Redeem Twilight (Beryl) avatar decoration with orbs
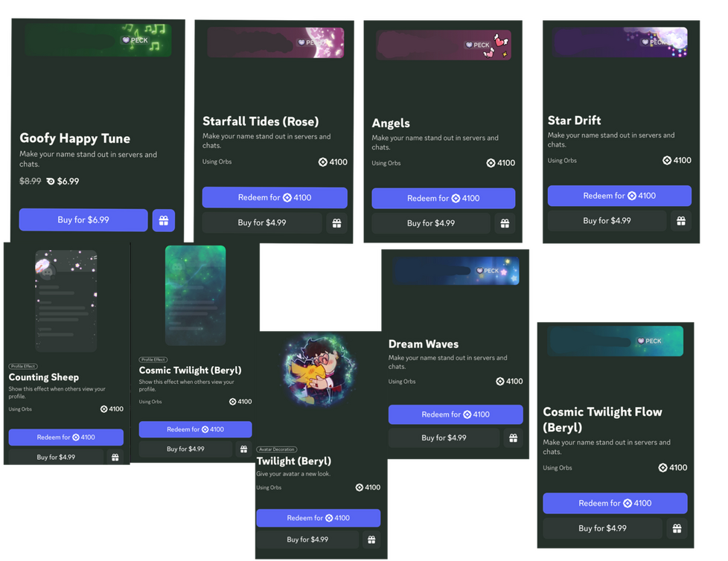Screen dimensions: 728x561 coord(319,518)
